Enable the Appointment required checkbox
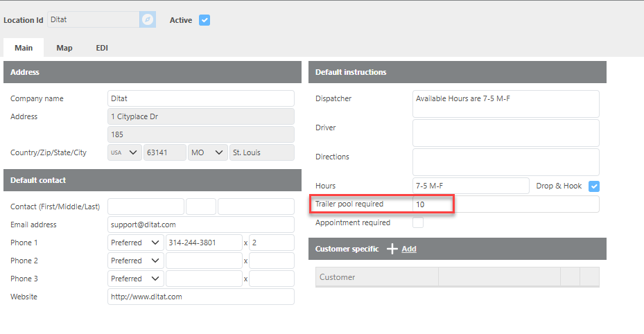Screen dimensions: 644x334 click(x=418, y=223)
